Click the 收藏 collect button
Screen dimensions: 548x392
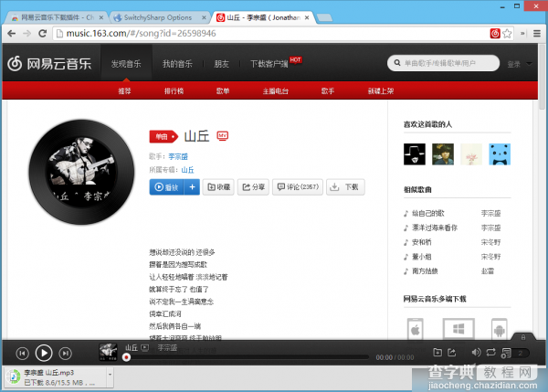pos(218,187)
